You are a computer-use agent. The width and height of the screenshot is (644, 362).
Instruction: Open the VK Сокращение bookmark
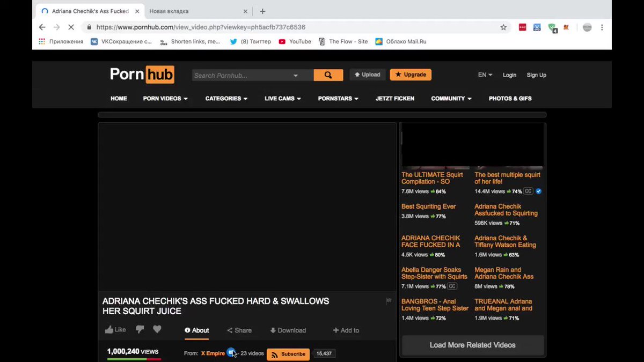coord(121,41)
